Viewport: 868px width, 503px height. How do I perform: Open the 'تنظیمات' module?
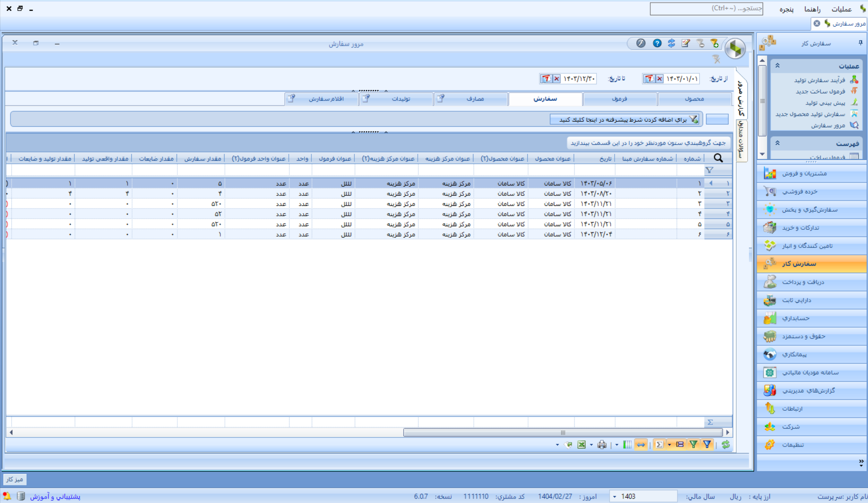coord(812,445)
